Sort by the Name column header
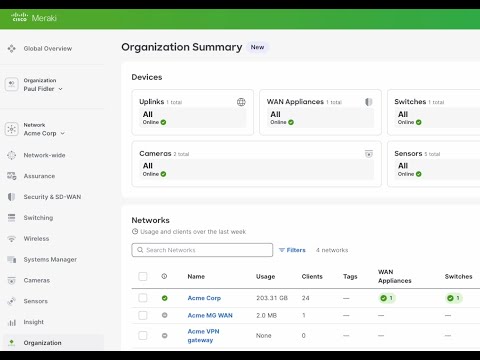 (196, 276)
